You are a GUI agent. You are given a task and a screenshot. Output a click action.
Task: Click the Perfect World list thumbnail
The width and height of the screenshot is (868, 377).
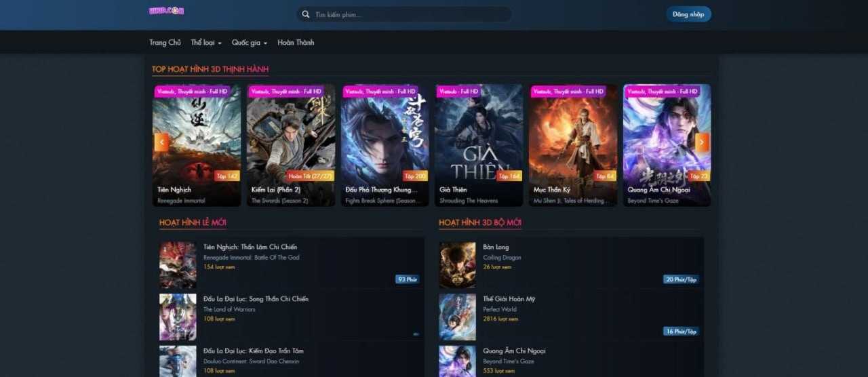coord(457,317)
